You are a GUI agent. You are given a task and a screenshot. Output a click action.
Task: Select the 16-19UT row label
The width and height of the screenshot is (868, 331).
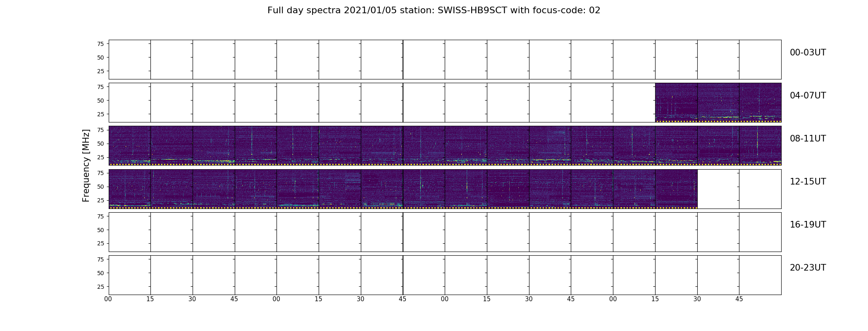pyautogui.click(x=808, y=225)
